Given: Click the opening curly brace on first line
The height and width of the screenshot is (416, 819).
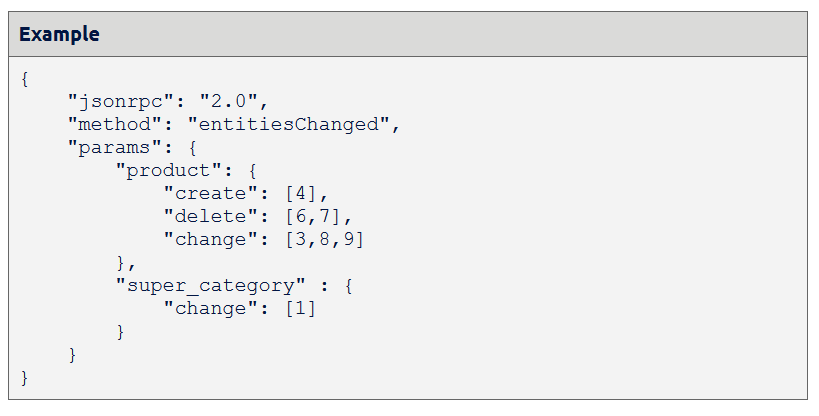Looking at the screenshot, I should click(25, 78).
